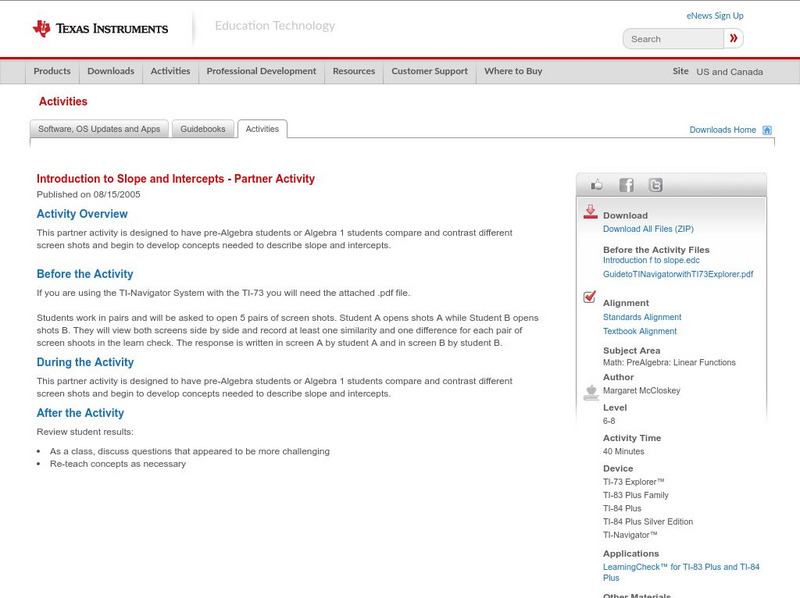Click the During the Activity heading

point(85,362)
